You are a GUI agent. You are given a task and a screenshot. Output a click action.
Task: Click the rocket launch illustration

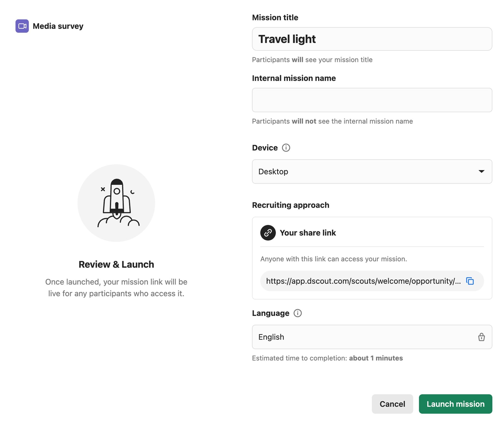[116, 203]
